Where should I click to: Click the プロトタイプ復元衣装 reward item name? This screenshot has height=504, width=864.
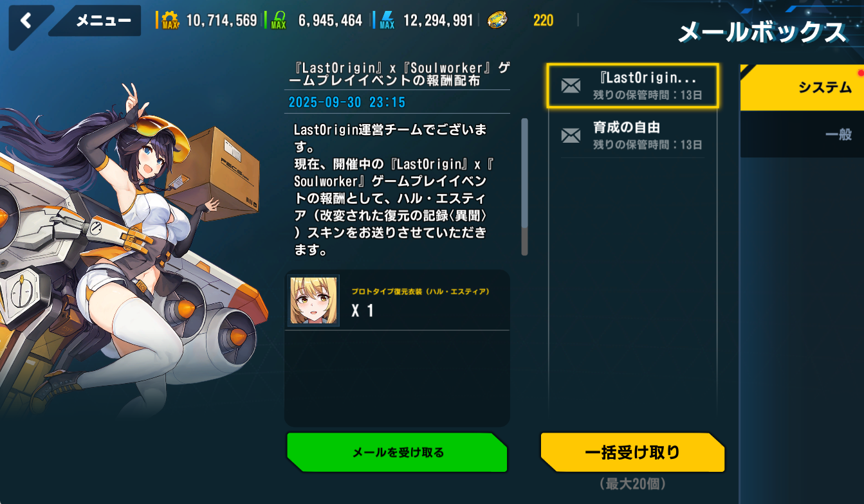(x=421, y=291)
